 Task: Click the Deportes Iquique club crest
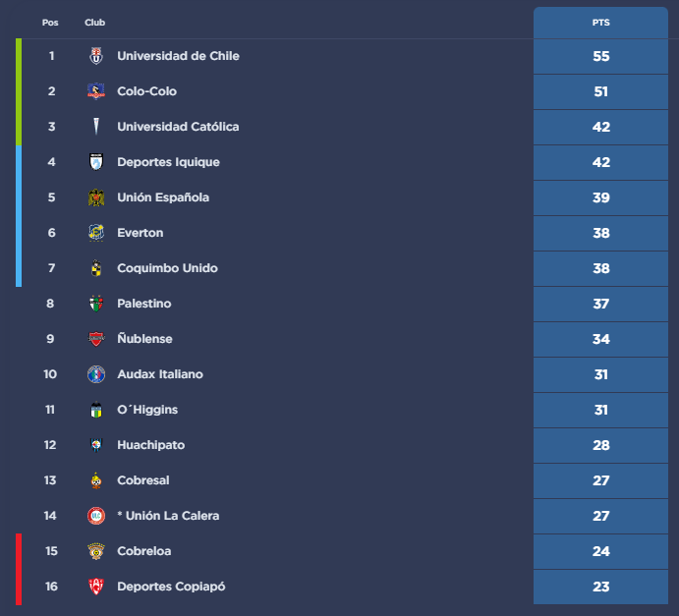pos(95,162)
